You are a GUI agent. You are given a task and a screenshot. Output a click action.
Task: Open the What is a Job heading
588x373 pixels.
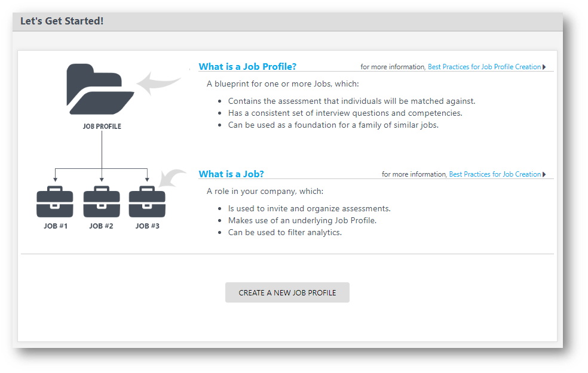tap(231, 174)
